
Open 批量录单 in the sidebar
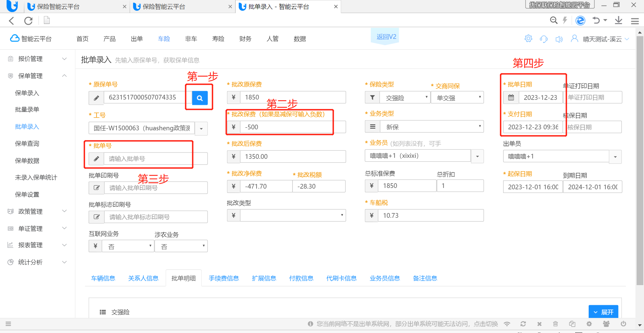point(27,110)
